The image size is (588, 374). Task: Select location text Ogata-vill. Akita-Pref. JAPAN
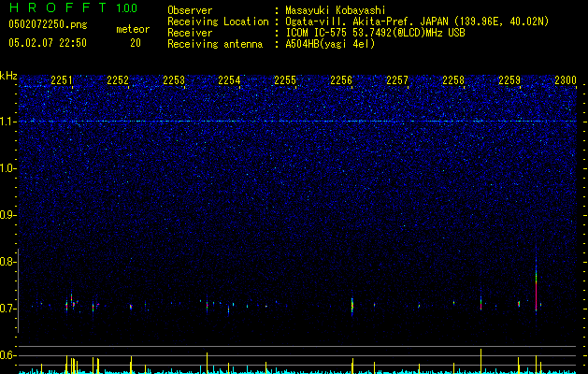pyautogui.click(x=366, y=22)
